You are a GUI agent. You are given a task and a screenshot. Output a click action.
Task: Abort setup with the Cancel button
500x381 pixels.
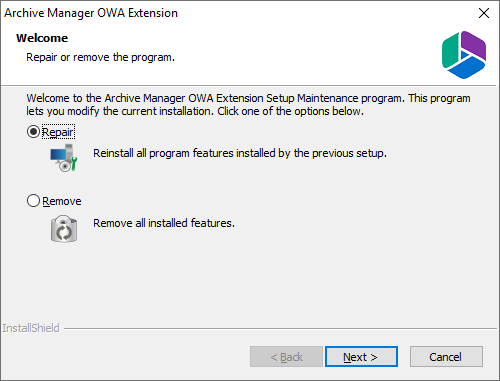pyautogui.click(x=446, y=357)
